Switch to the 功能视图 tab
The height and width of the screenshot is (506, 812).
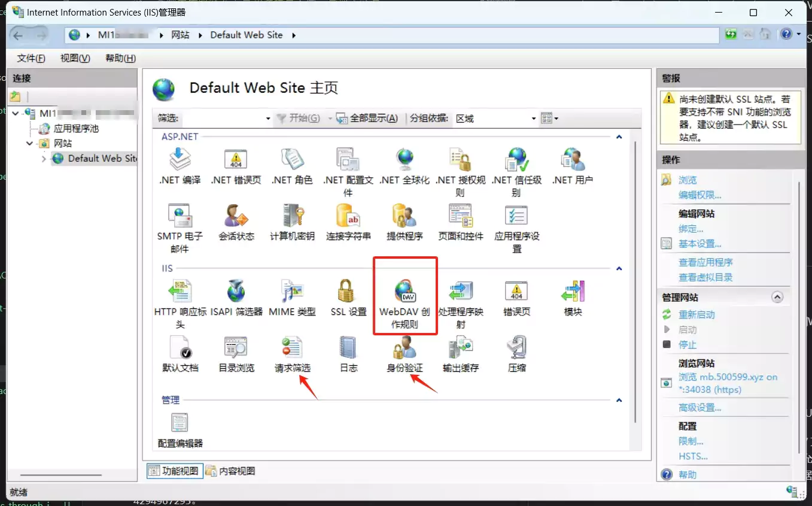tap(175, 471)
